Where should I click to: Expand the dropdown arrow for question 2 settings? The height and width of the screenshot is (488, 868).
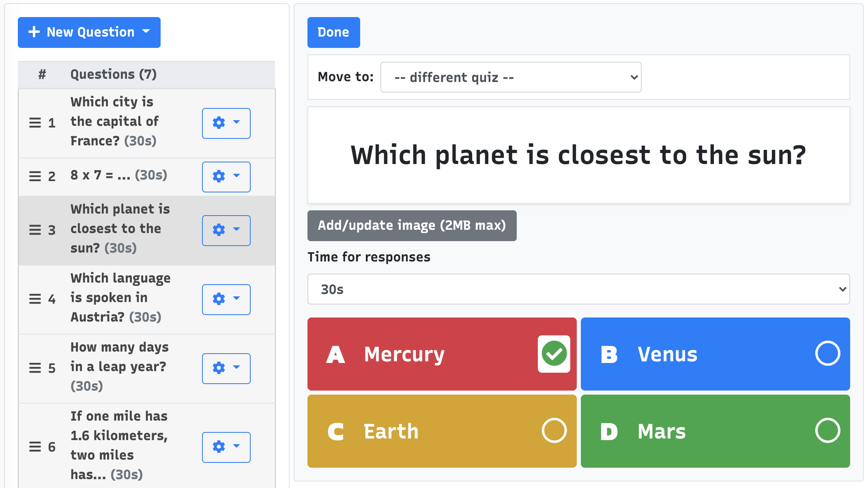coord(236,175)
